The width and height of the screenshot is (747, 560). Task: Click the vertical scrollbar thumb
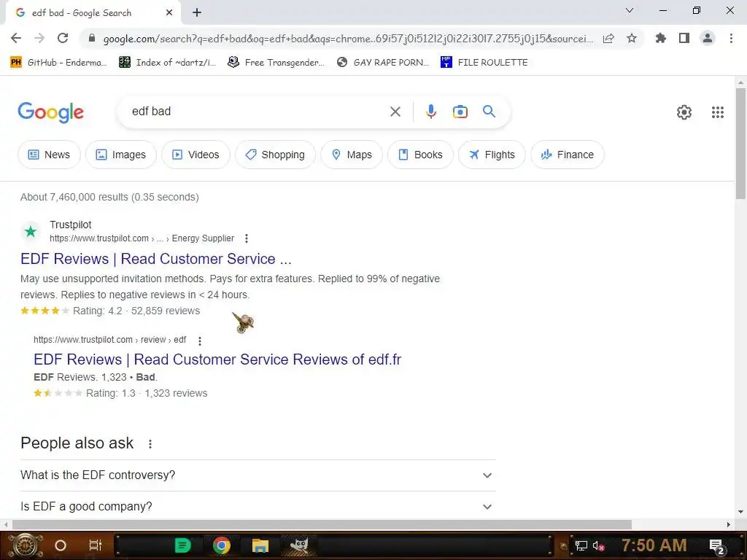click(x=740, y=143)
